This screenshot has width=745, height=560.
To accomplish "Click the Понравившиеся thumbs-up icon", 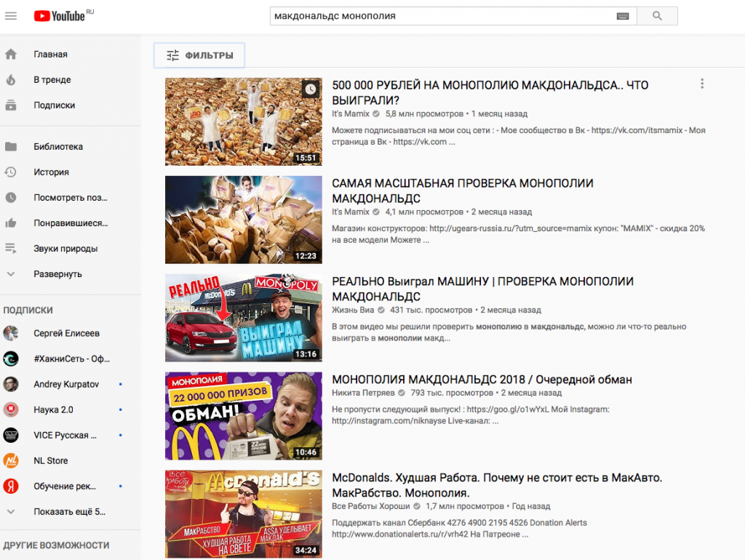I will (x=11, y=223).
